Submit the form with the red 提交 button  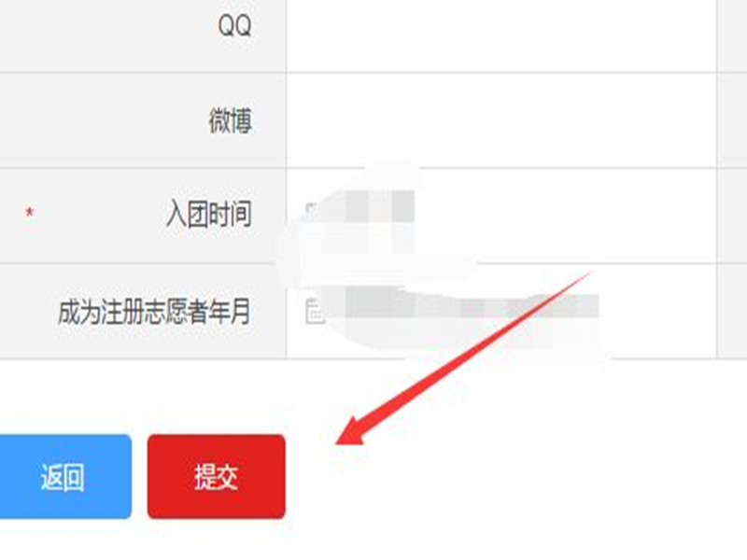(217, 476)
